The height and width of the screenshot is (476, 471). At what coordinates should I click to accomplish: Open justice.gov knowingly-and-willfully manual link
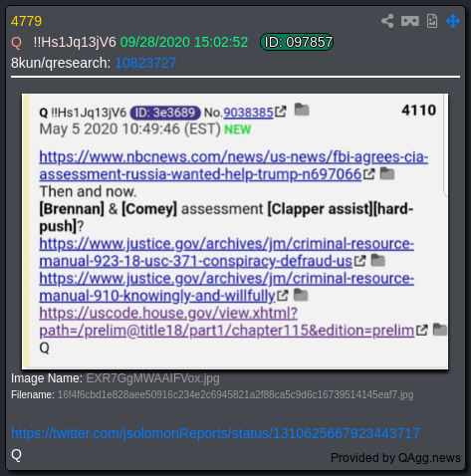226,287
